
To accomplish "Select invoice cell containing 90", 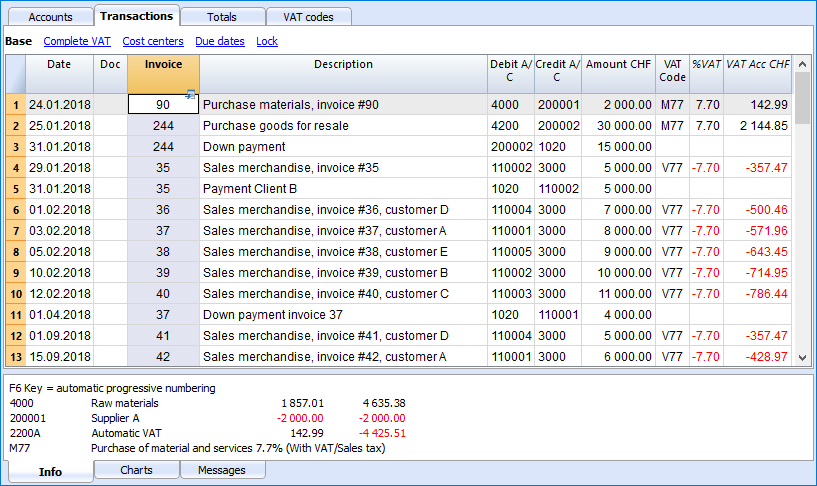I will 163,105.
